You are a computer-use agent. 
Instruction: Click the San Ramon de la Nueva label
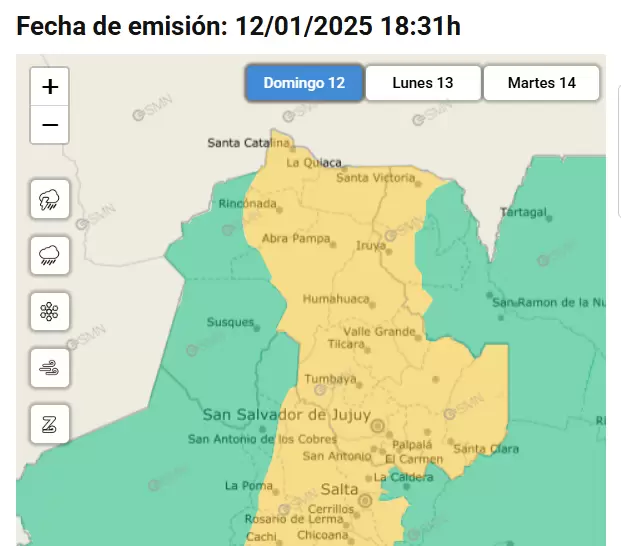pyautogui.click(x=549, y=302)
